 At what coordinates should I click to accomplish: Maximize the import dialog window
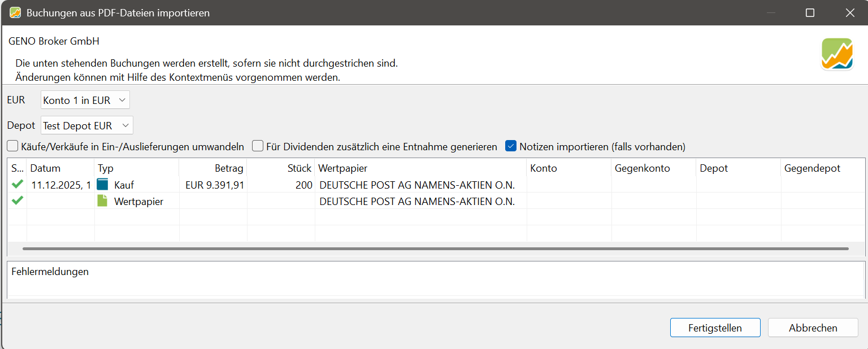click(810, 12)
